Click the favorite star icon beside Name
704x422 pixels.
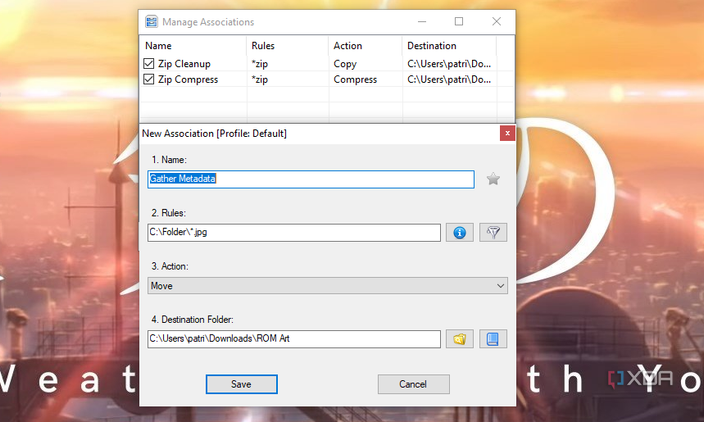coord(493,179)
